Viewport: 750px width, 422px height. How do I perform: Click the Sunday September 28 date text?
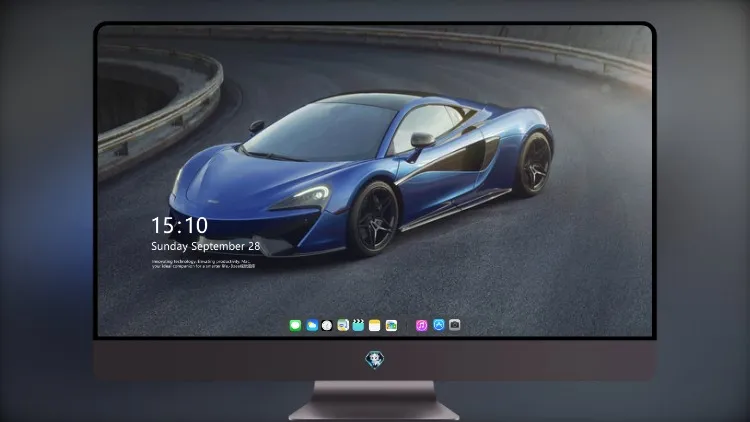coord(206,246)
